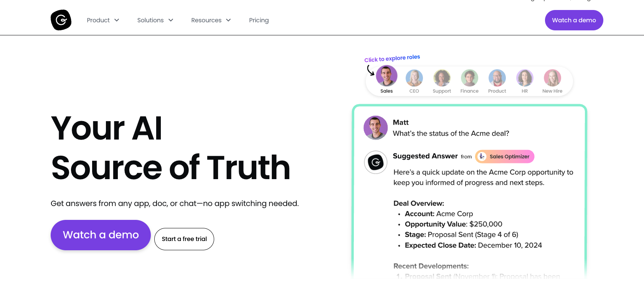The image size is (644, 296).
Task: Choose the New Hire role avatar
Action: point(552,78)
